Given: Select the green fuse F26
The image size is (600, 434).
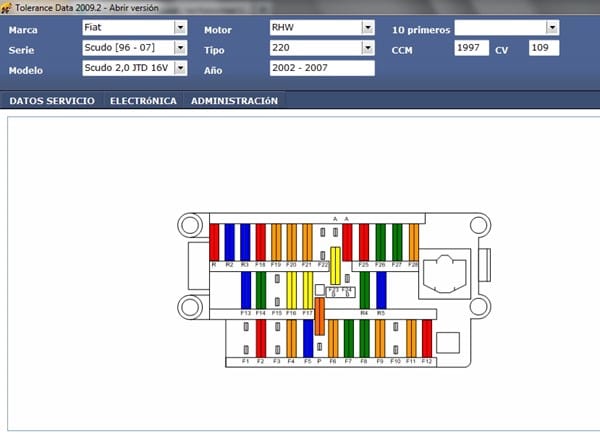Looking at the screenshot, I should tap(381, 243).
